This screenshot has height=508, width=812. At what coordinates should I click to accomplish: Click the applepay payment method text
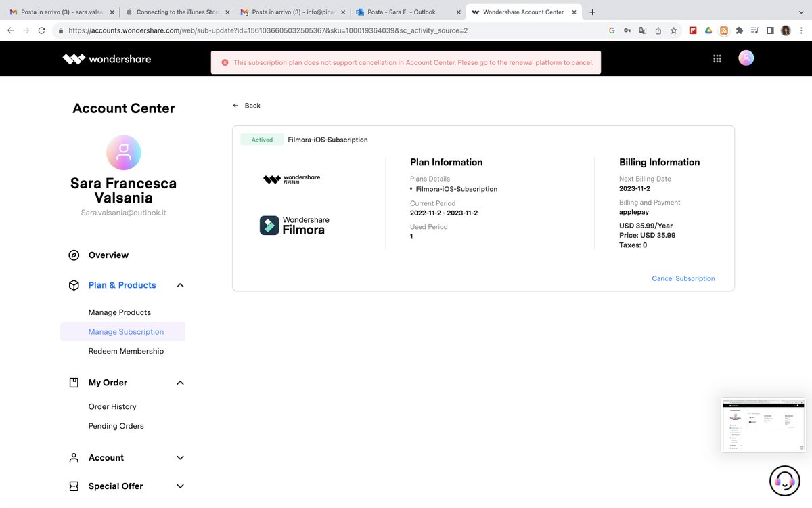(x=634, y=212)
